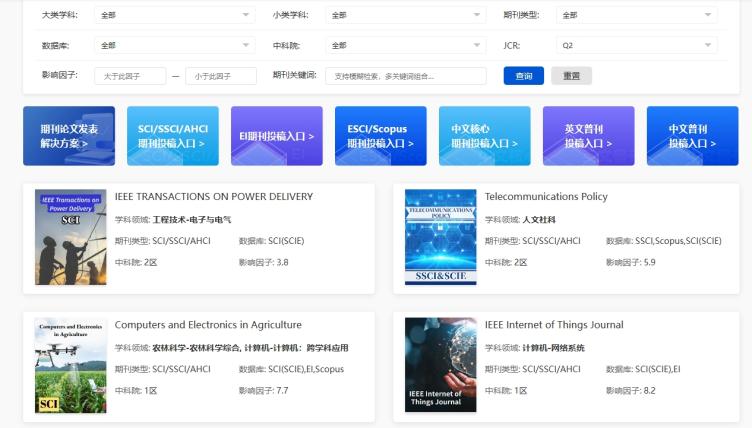Click the IEEE Transactions on Power Delivery cover
The image size is (752, 428).
(70, 238)
